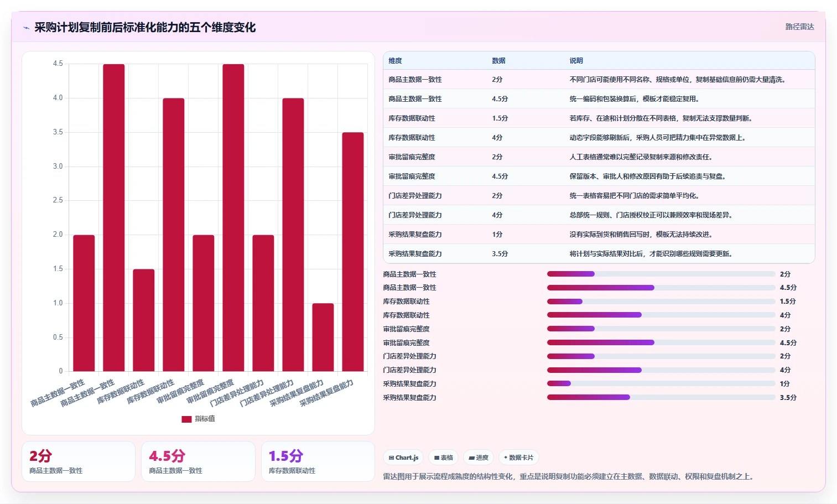This screenshot has width=837, height=504.
Task: Select row 若库存、在途和计划分散在不同表格
Action: click(599, 118)
